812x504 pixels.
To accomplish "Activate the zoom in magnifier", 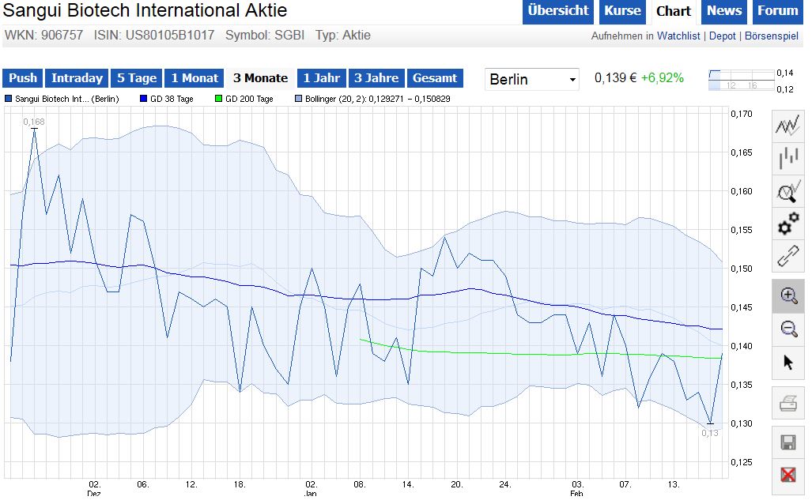I will click(x=787, y=295).
